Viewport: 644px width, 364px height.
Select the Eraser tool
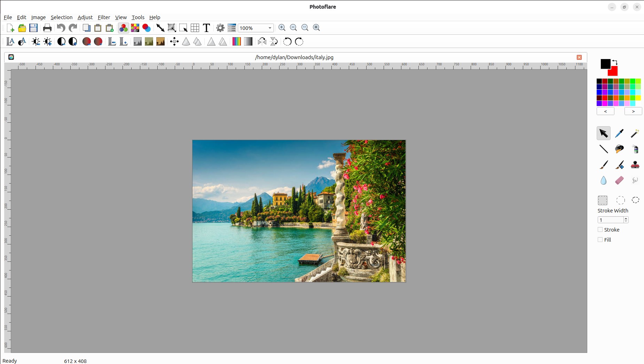(619, 180)
